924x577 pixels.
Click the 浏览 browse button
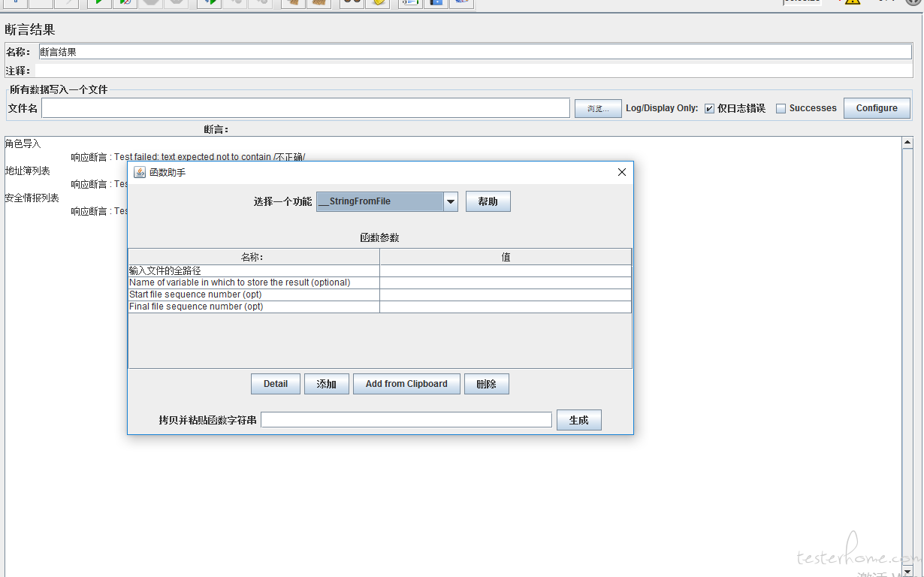[598, 108]
